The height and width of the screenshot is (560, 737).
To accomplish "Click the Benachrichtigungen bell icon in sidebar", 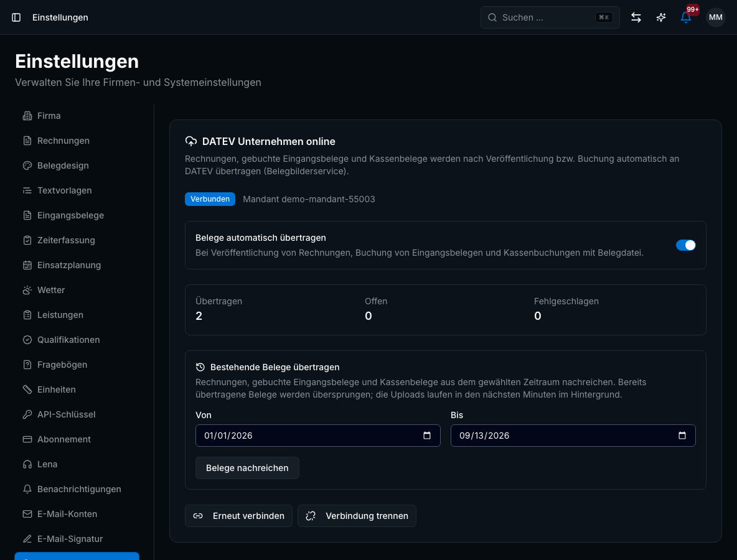I will tap(27, 489).
